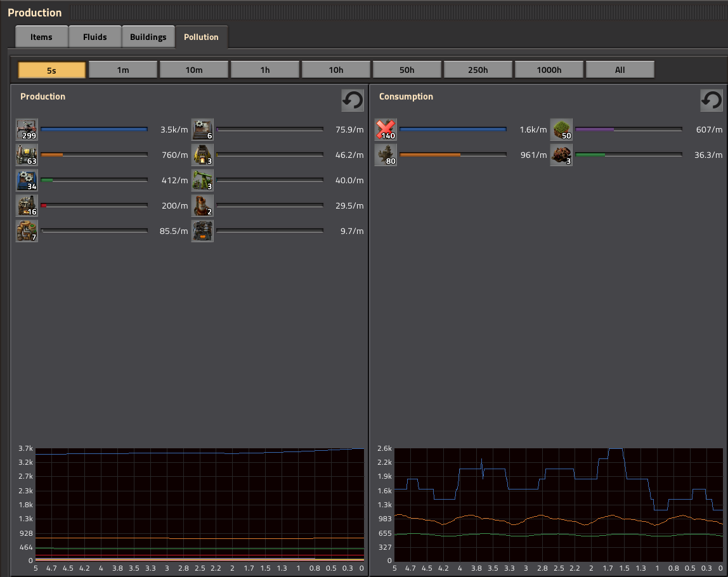Switch the time range to 1m
The height and width of the screenshot is (577, 728).
(123, 69)
